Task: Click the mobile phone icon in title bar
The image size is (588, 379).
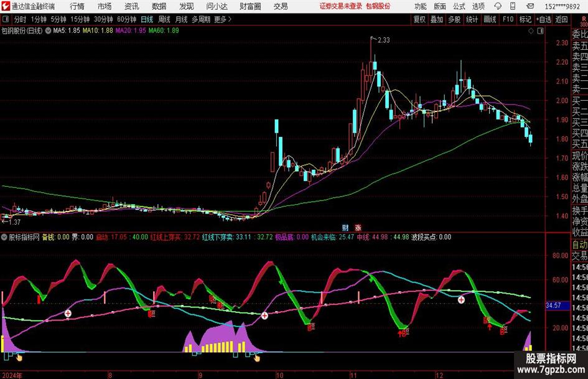Action: coord(513,6)
